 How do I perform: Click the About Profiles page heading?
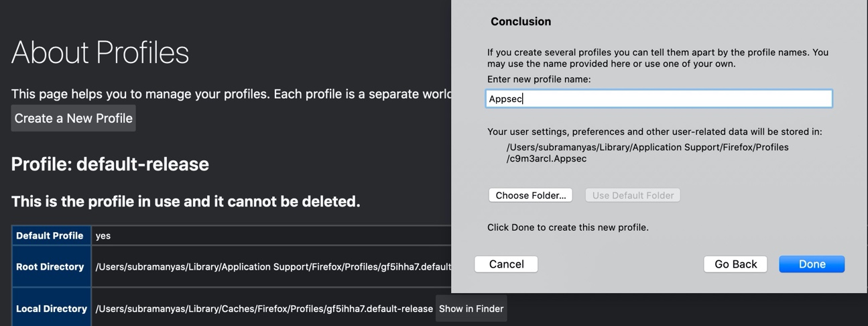tap(100, 52)
